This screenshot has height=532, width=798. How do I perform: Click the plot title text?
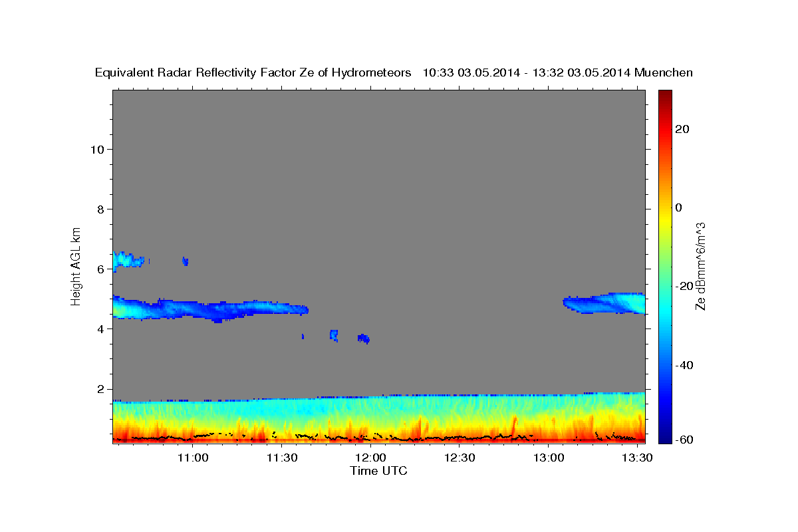click(x=394, y=72)
